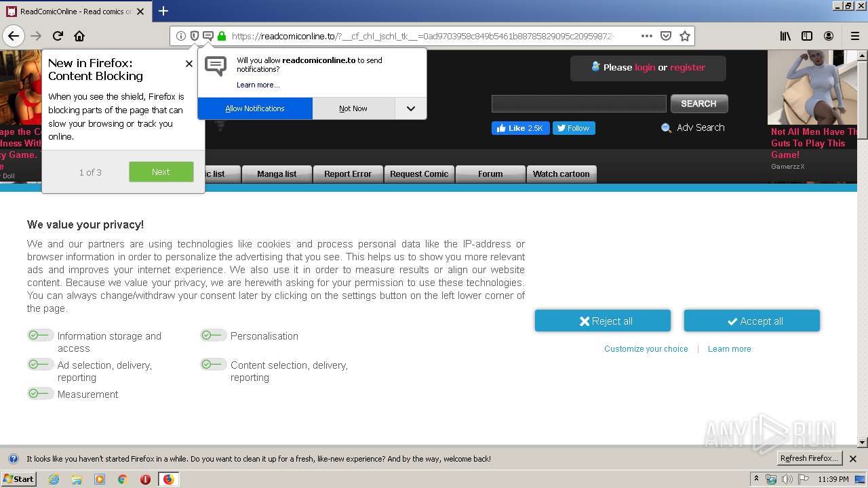The height and width of the screenshot is (488, 868).
Task: Toggle Personalisation consent switch
Action: coord(213,335)
